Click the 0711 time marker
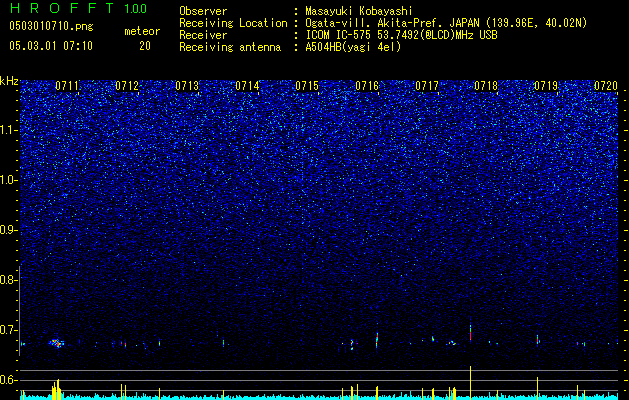The width and height of the screenshot is (629, 400). click(x=67, y=86)
